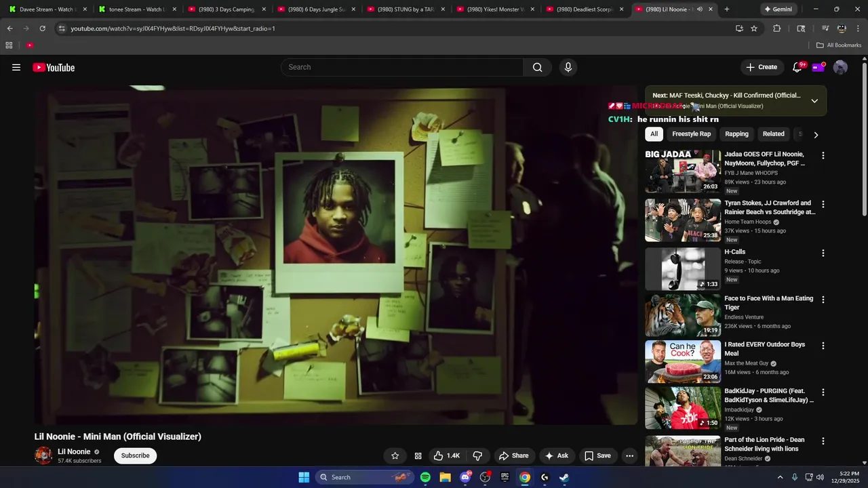
Task: Open options for BadKidJay PURGING video
Action: pyautogui.click(x=823, y=392)
